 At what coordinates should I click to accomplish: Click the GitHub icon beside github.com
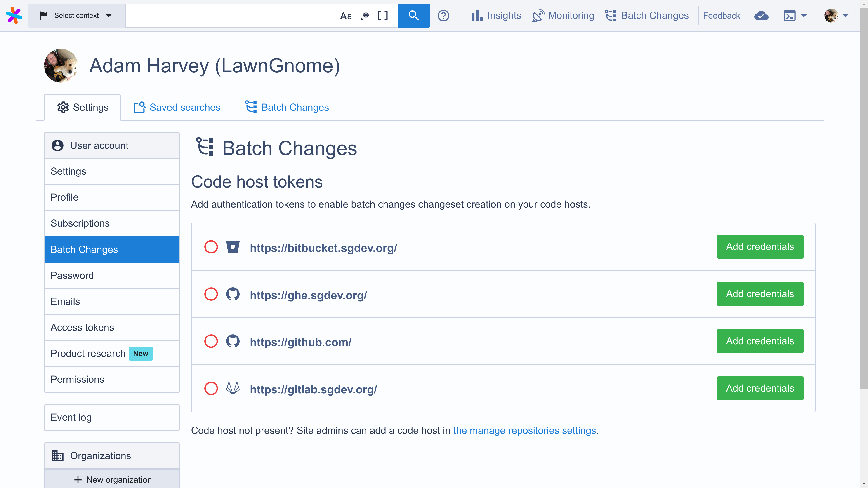(x=233, y=341)
